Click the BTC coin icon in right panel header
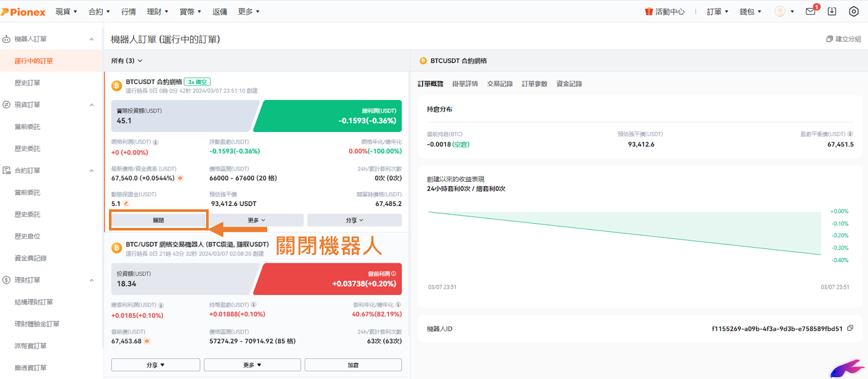This screenshot has height=379, width=868. click(423, 61)
